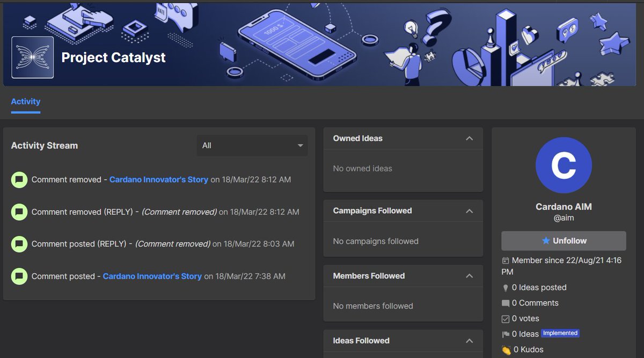Switch to the Activity tab
The image size is (644, 358).
(x=26, y=102)
